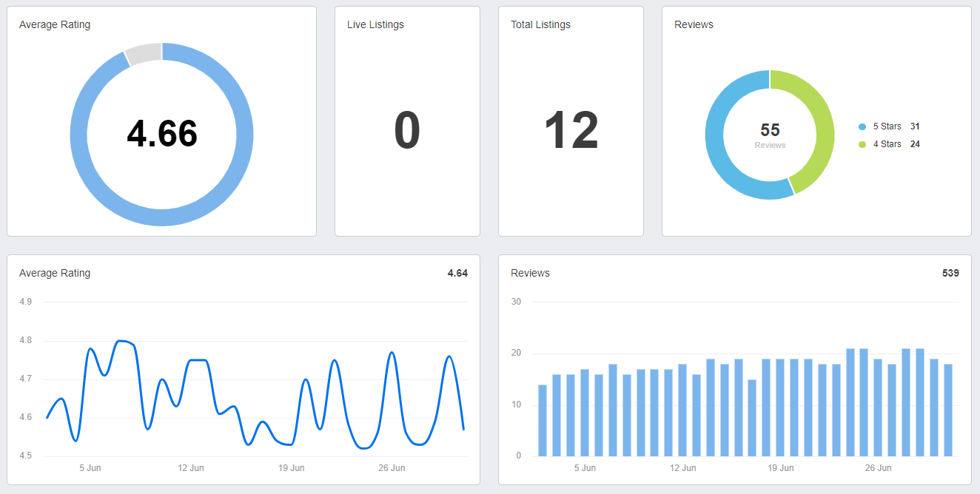The height and width of the screenshot is (494, 980).
Task: Click the 26 Jun label on Reviews bar chart
Action: (x=878, y=468)
